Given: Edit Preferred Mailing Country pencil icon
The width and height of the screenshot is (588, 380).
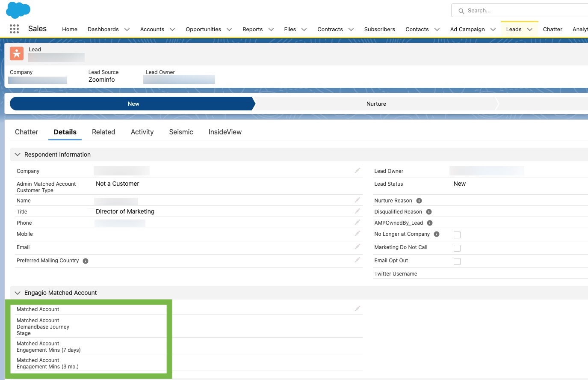Looking at the screenshot, I should (x=358, y=260).
